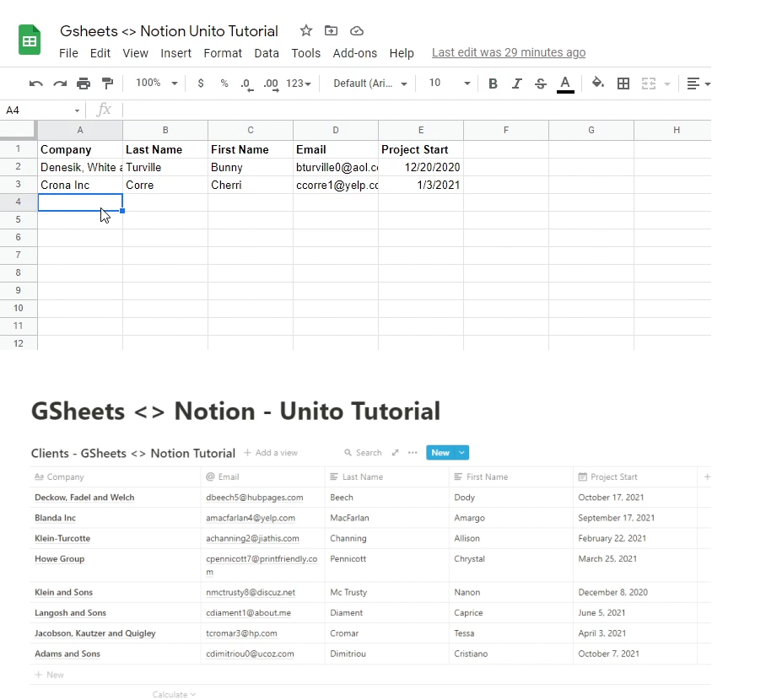Open Notion database more options menu

(413, 452)
